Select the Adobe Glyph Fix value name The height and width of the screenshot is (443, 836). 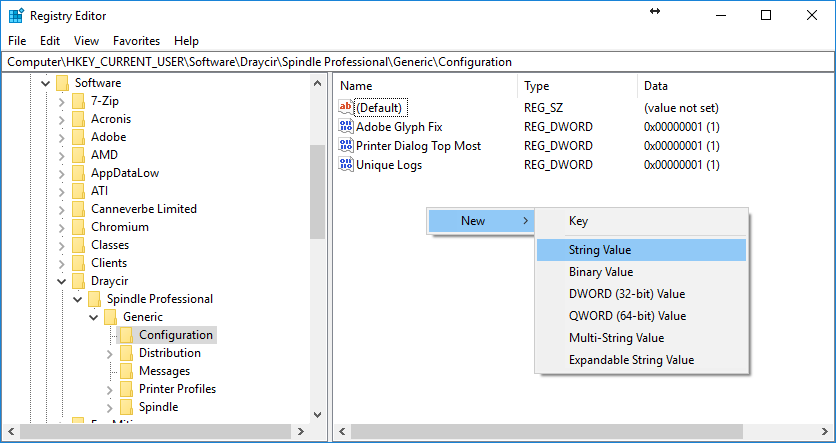[399, 127]
